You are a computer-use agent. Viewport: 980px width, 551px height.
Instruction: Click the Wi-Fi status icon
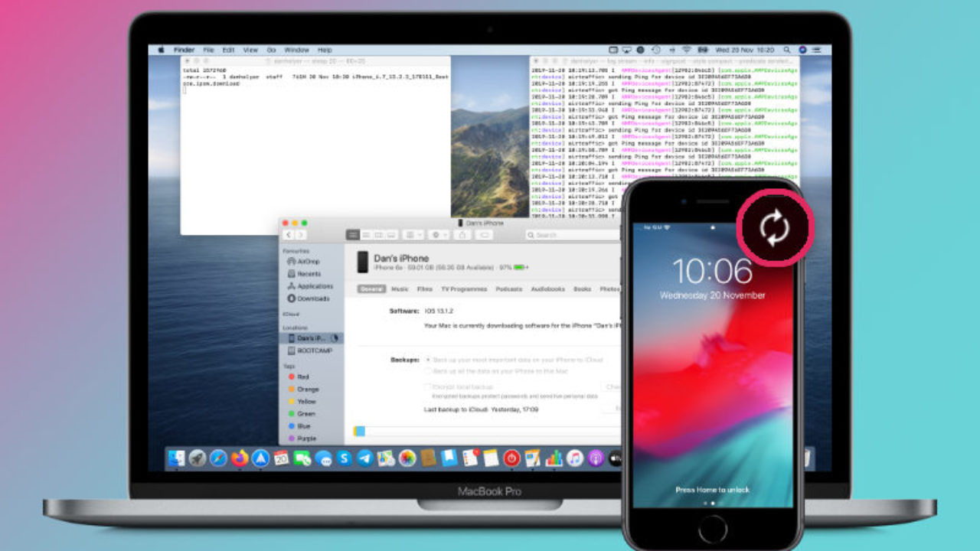[685, 50]
